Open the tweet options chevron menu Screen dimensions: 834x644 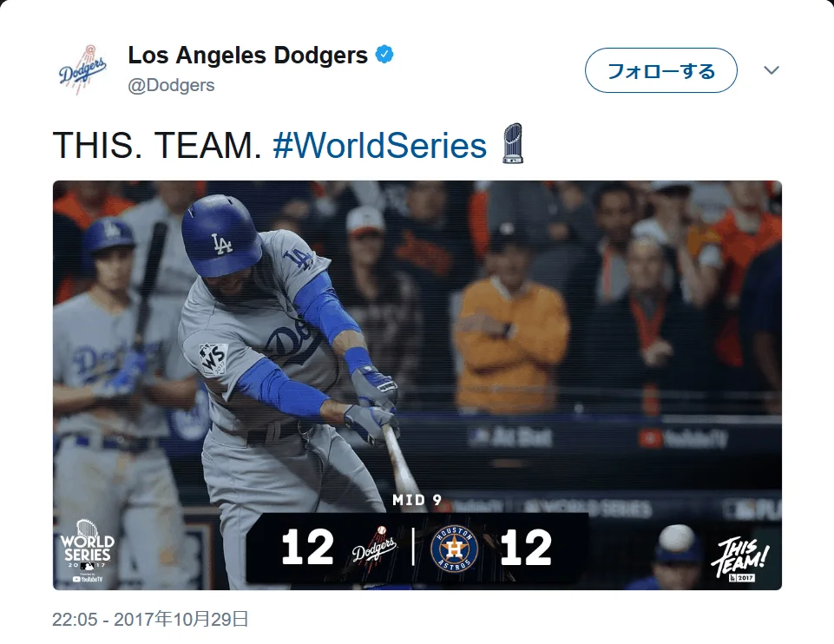772,70
